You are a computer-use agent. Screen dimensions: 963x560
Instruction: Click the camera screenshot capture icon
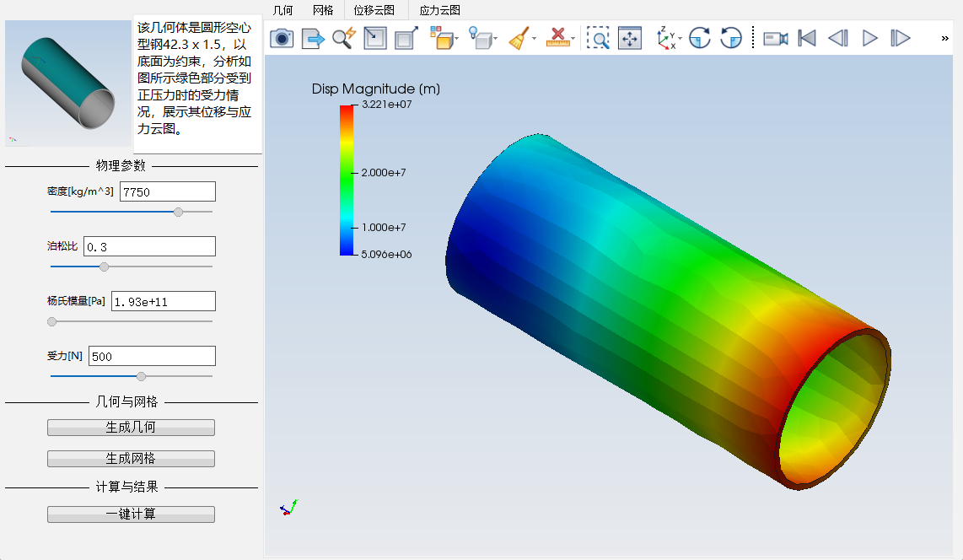(282, 38)
